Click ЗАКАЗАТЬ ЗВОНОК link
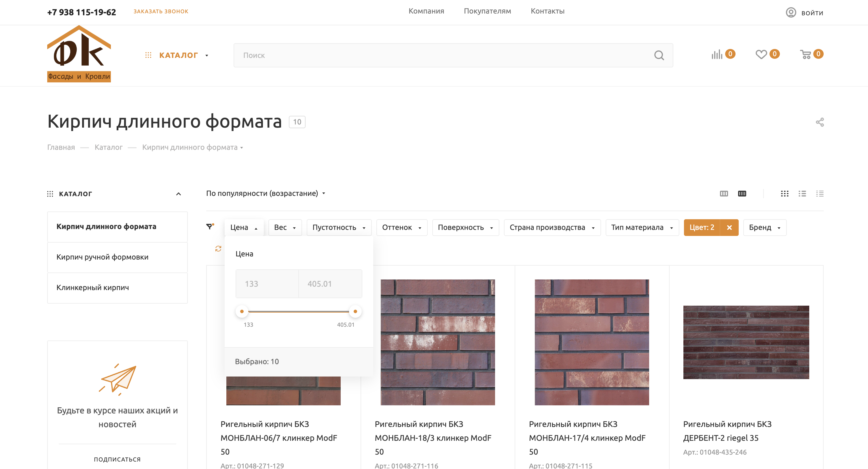 161,12
